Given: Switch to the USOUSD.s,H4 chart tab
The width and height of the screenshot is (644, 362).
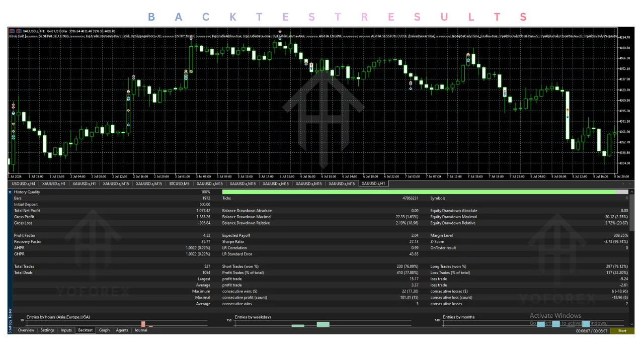Looking at the screenshot, I should tap(24, 184).
